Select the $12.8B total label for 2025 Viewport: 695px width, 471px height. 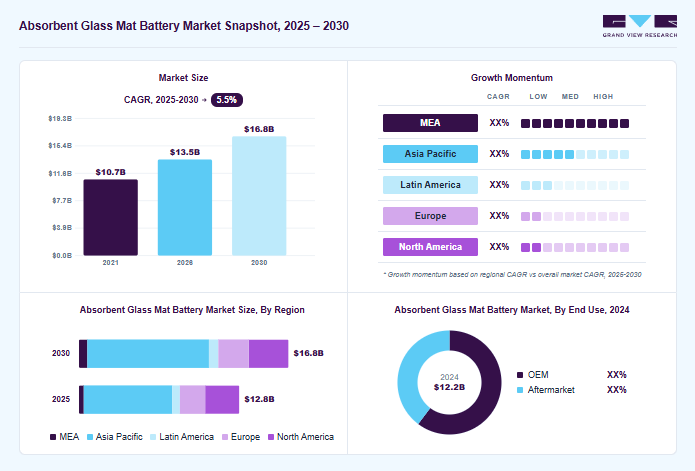point(259,399)
